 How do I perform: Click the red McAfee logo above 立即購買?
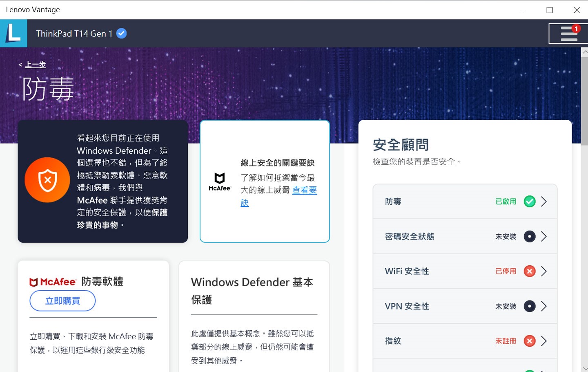coord(53,282)
